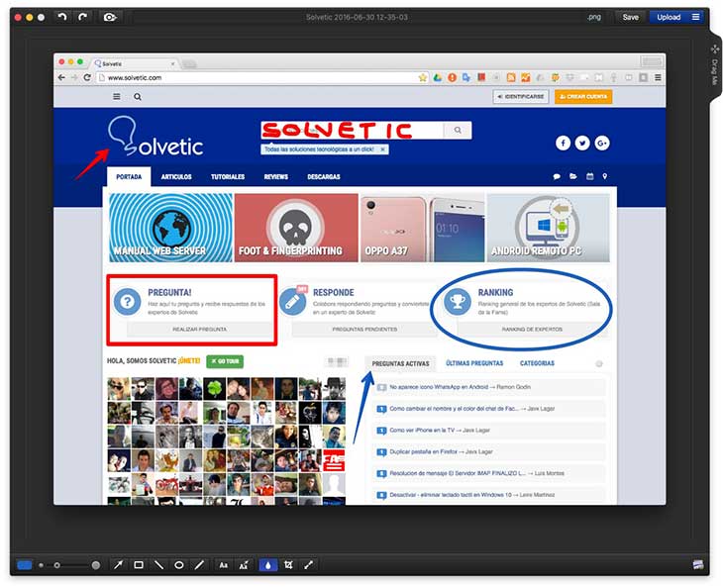Click the captured Chrome menu icon

click(x=658, y=77)
